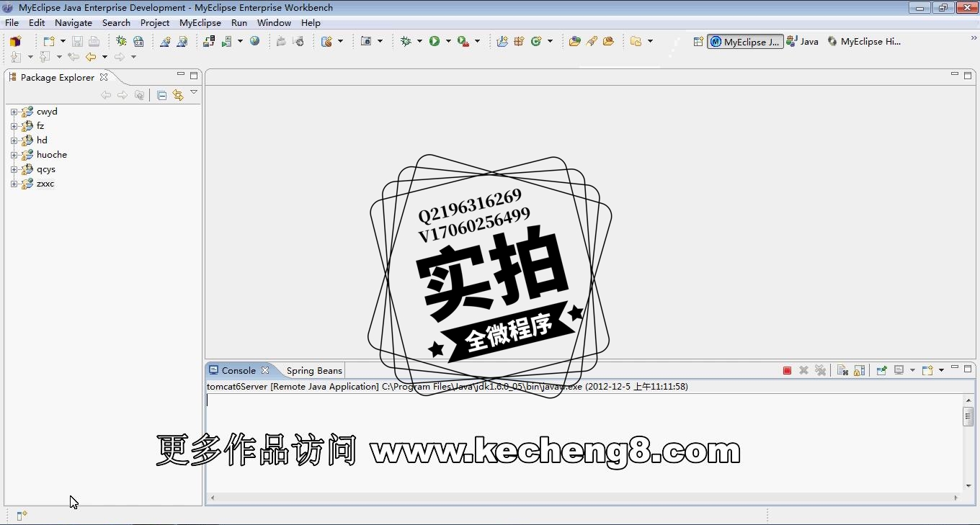Screen dimensions: 980x525
Task: Click the New toolbar icon
Action: pos(48,41)
